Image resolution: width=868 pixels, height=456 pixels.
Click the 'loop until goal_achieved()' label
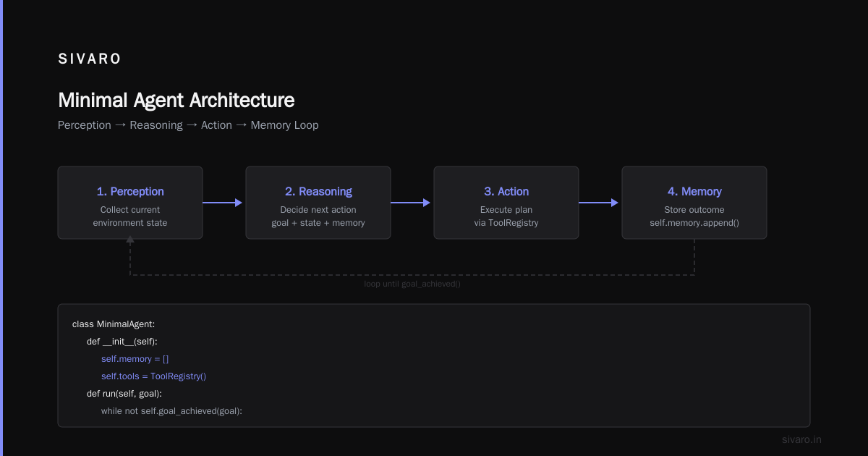coord(412,284)
